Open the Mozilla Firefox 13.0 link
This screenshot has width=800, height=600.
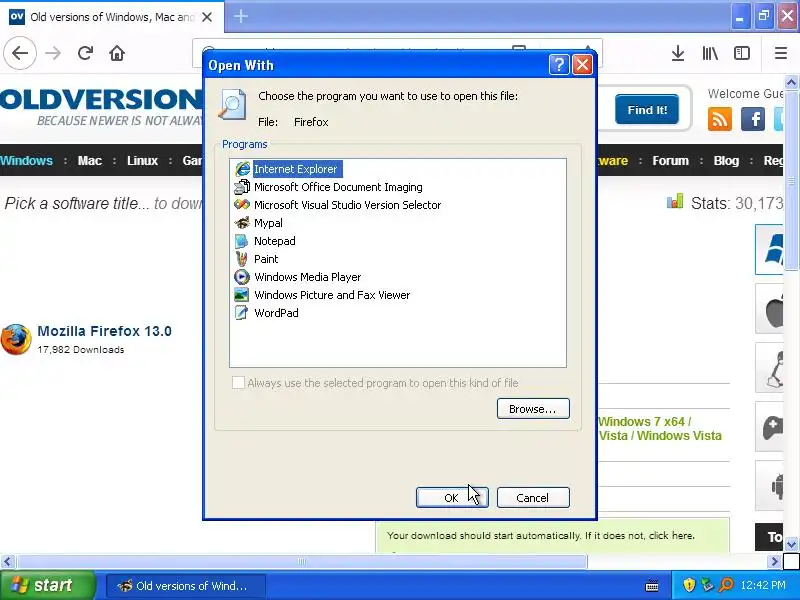(x=105, y=331)
